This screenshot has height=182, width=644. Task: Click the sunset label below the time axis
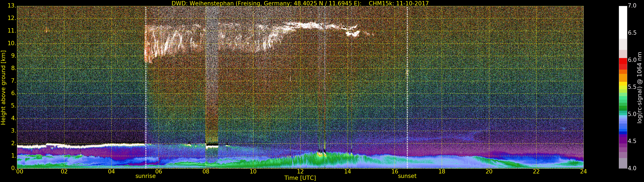pyautogui.click(x=407, y=176)
